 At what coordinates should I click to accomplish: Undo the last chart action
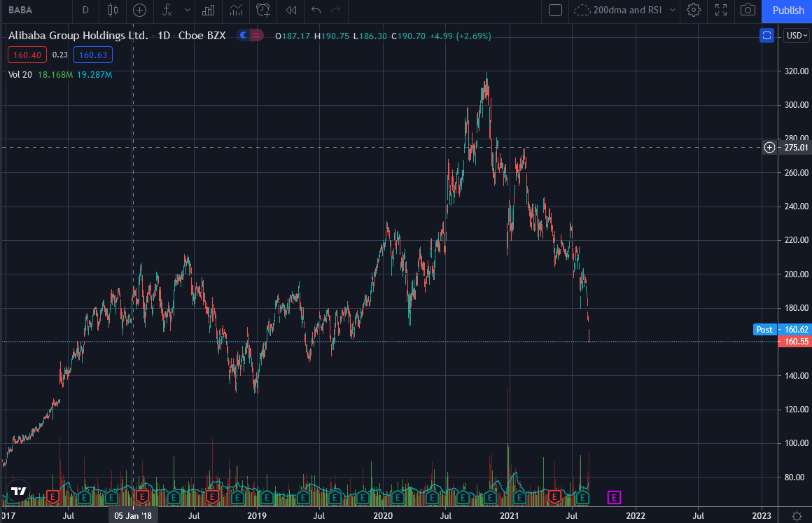(316, 10)
